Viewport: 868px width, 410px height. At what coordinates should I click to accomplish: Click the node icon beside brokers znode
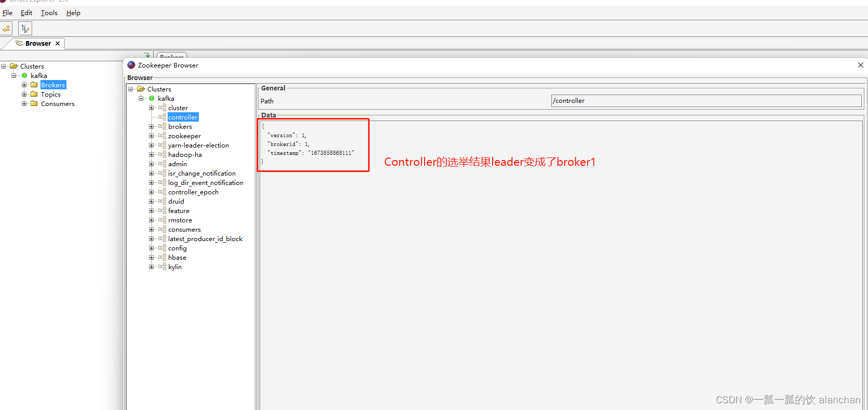click(162, 126)
